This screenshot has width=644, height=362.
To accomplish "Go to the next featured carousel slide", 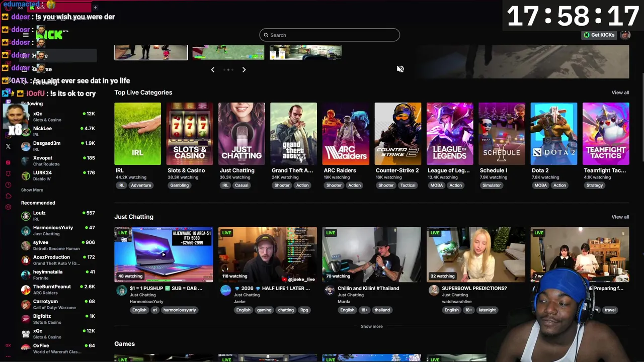I will click(244, 69).
